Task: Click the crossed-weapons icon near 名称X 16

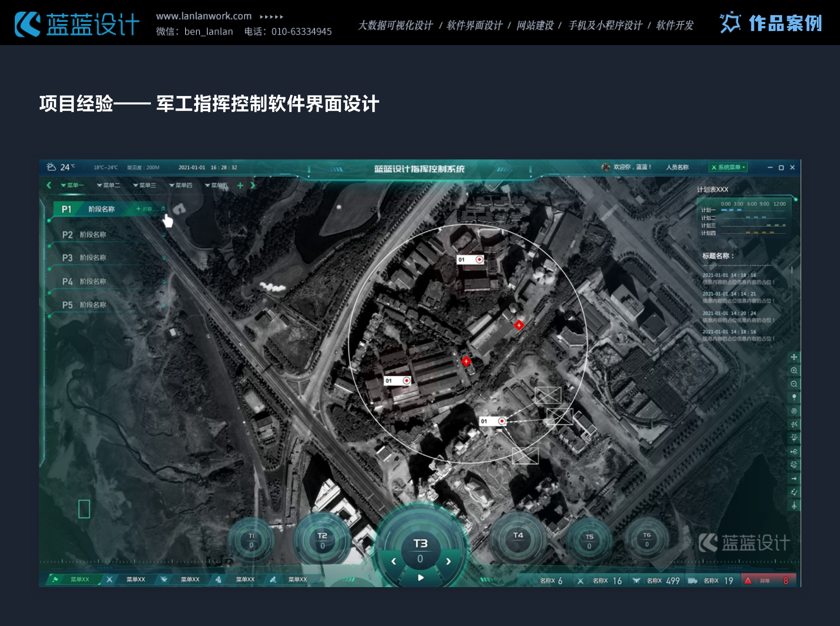Action: click(x=581, y=581)
